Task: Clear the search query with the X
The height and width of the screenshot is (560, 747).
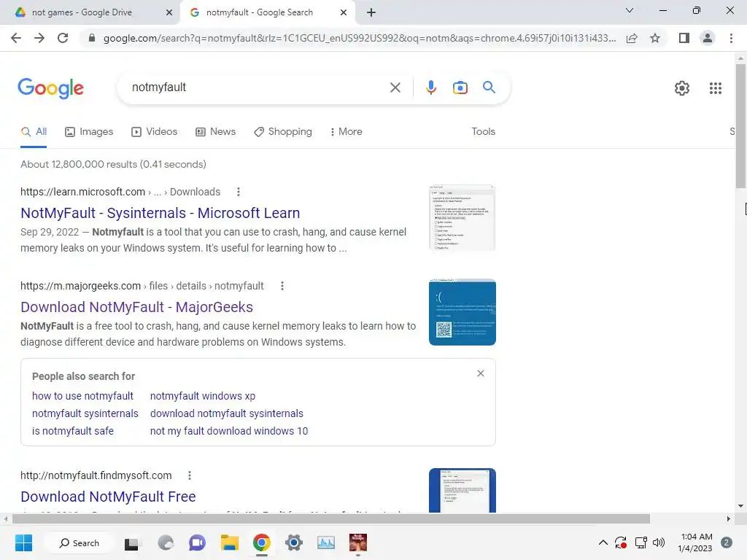Action: pos(395,87)
